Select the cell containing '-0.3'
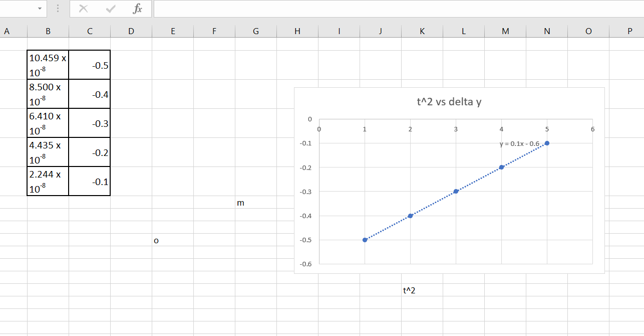 [89, 123]
